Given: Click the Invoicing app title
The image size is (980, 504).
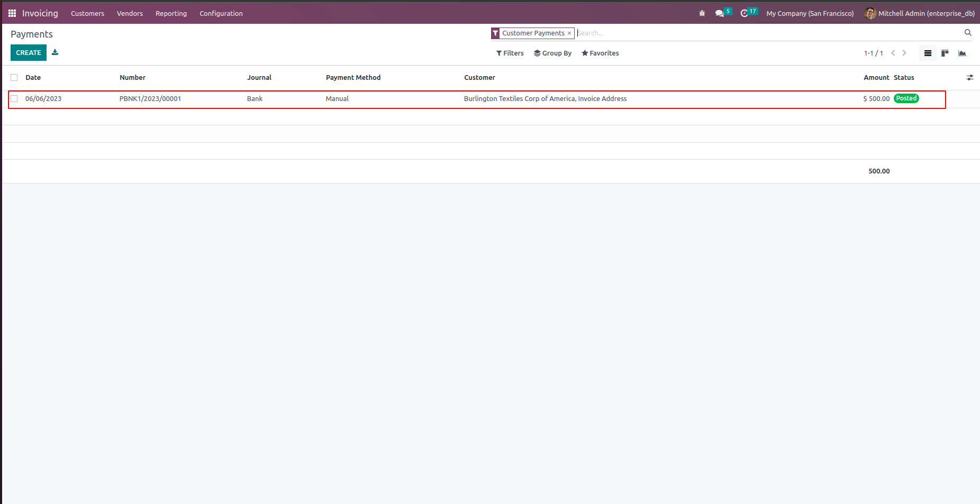Looking at the screenshot, I should click(x=40, y=13).
